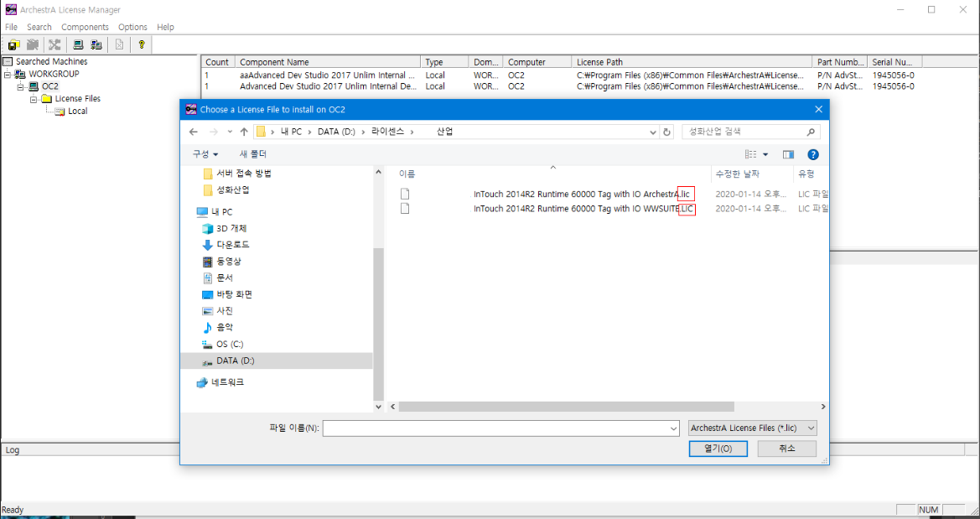Open 네트워크 in the dialog sidebar

tap(220, 382)
